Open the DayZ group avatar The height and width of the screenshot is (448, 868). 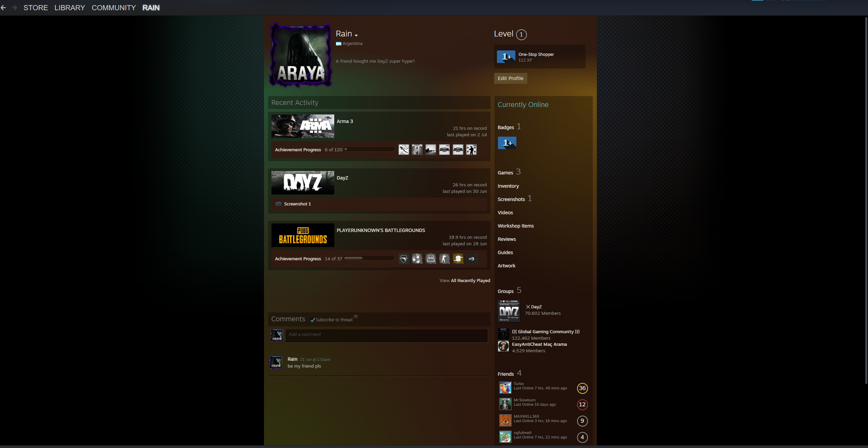pos(509,311)
